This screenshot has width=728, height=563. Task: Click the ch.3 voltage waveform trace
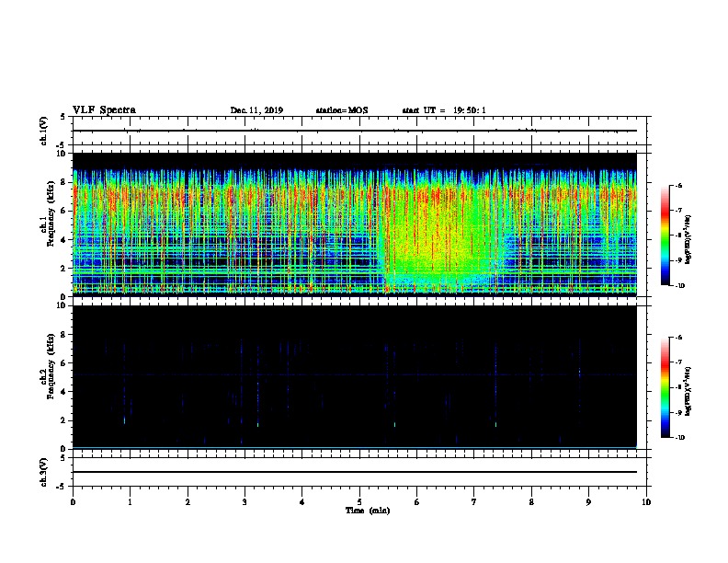pyautogui.click(x=354, y=472)
